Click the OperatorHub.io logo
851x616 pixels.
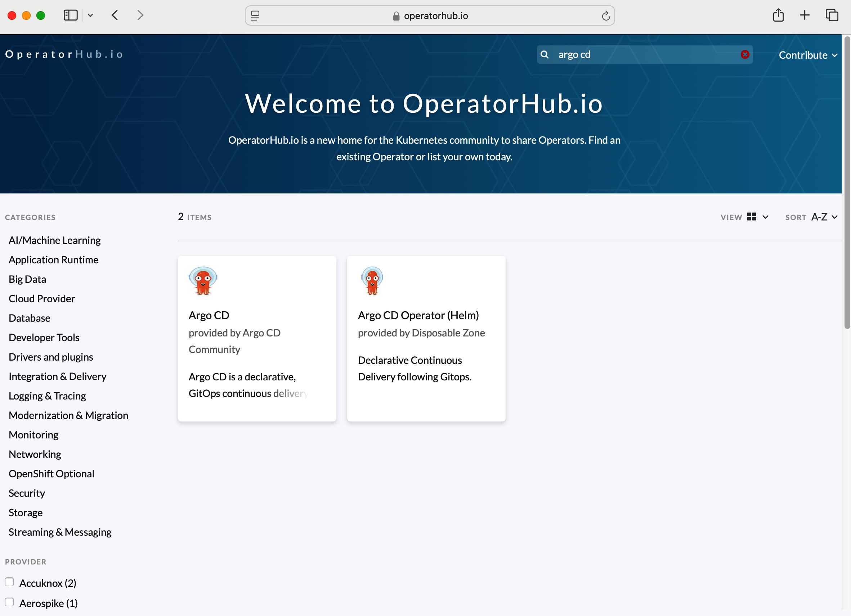[64, 54]
